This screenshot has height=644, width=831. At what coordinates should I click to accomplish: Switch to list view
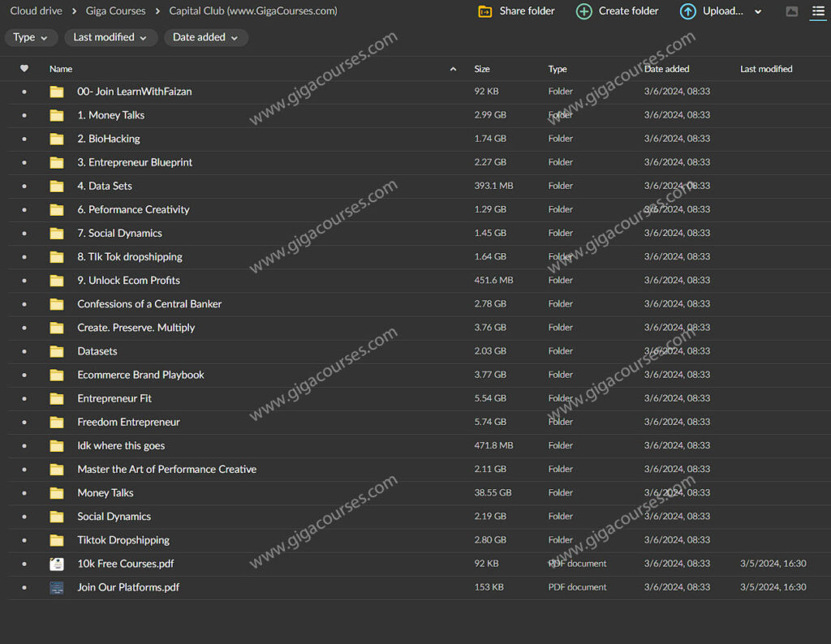tap(818, 11)
